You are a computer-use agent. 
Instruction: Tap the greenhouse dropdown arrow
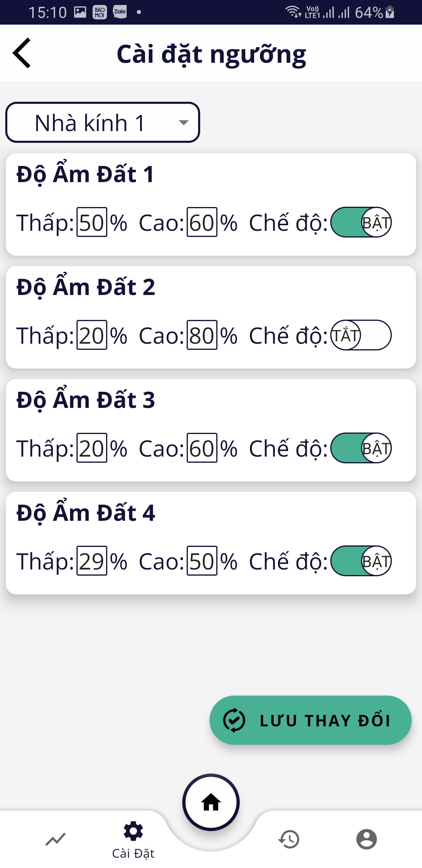tap(183, 122)
